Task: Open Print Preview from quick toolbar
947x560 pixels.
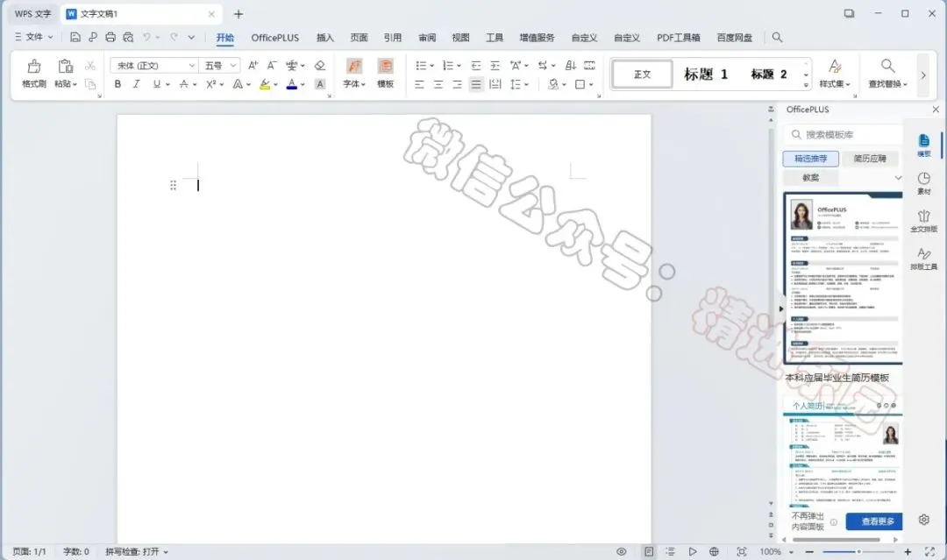Action: tap(128, 38)
